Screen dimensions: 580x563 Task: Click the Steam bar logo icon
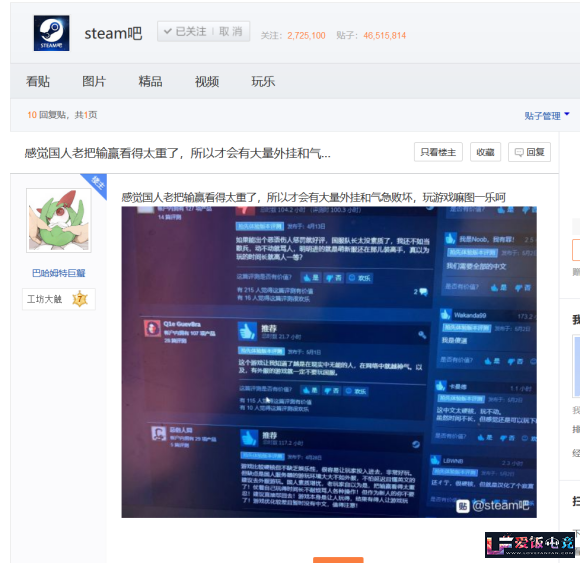[51, 33]
